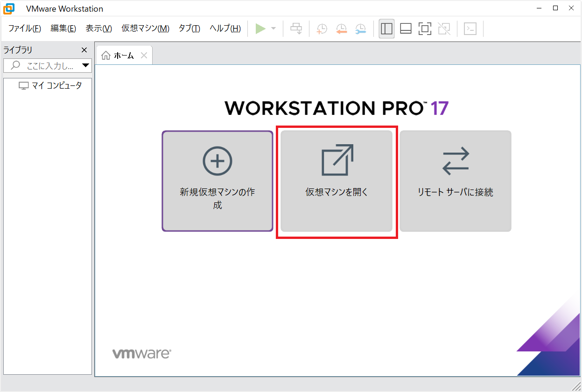This screenshot has width=582, height=392.
Task: Click the 仮想マシンを開く button
Action: coord(337,181)
